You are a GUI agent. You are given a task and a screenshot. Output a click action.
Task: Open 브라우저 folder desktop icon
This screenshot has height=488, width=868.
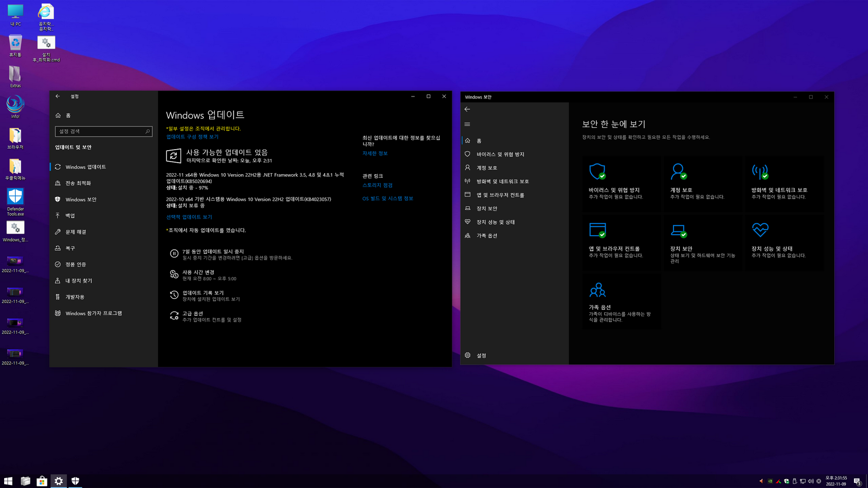[15, 138]
